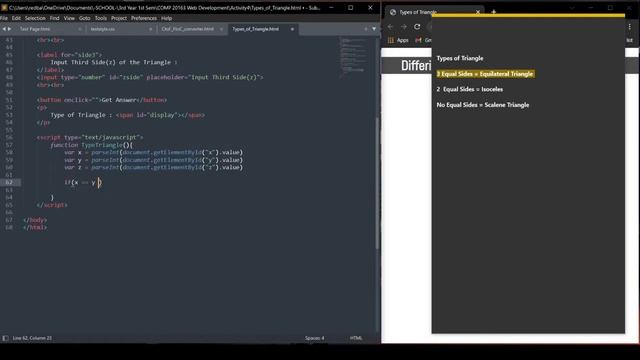Open the Spaces: 4 indentation selector
Viewport: 640px width, 360px height.
(x=314, y=338)
